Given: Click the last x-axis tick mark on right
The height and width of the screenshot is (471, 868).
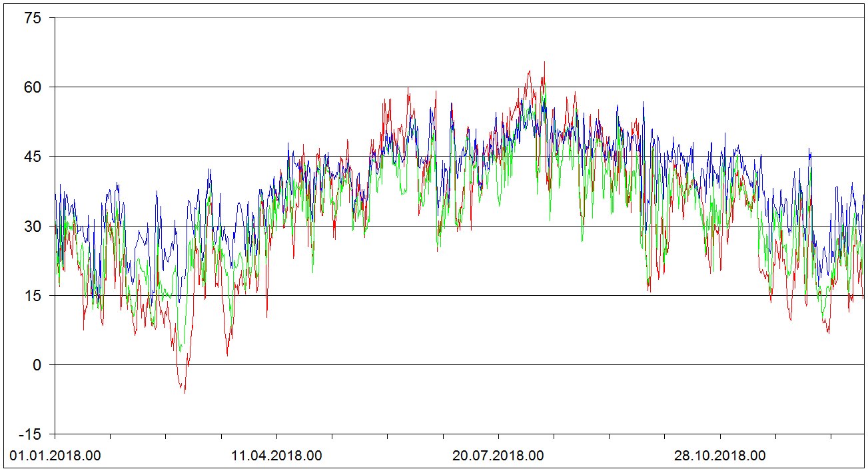Looking at the screenshot, I should tap(831, 437).
